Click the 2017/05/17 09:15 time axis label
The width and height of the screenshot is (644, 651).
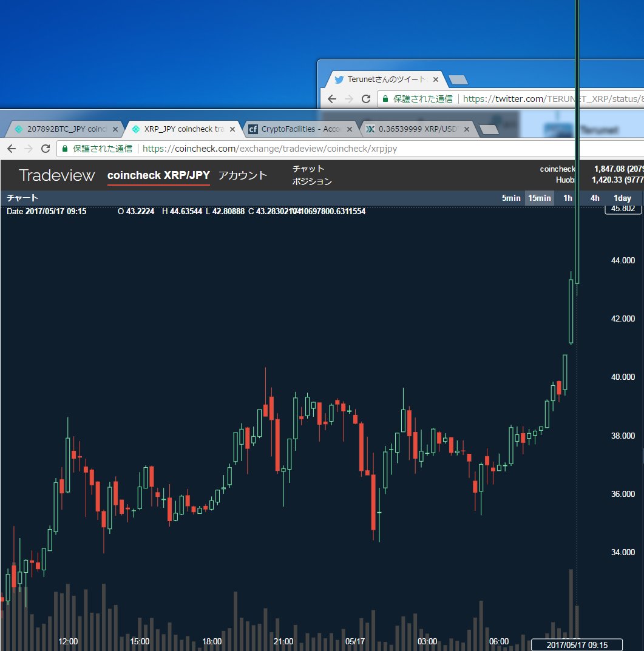(577, 645)
